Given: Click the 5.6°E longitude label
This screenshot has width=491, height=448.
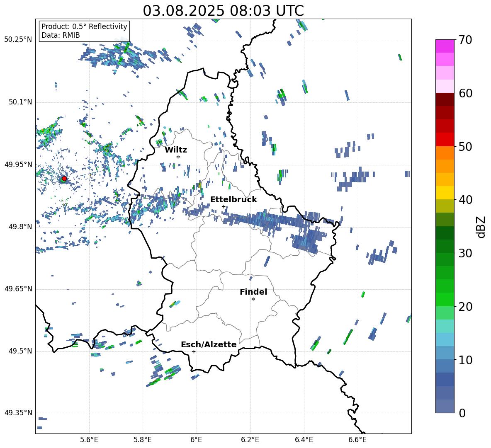Looking at the screenshot, I should (x=89, y=440).
